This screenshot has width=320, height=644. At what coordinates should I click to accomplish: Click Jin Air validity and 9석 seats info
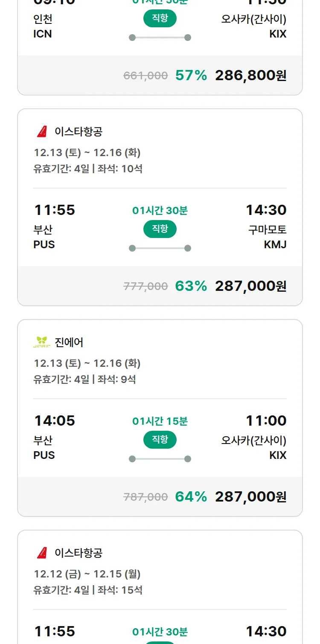point(84,379)
